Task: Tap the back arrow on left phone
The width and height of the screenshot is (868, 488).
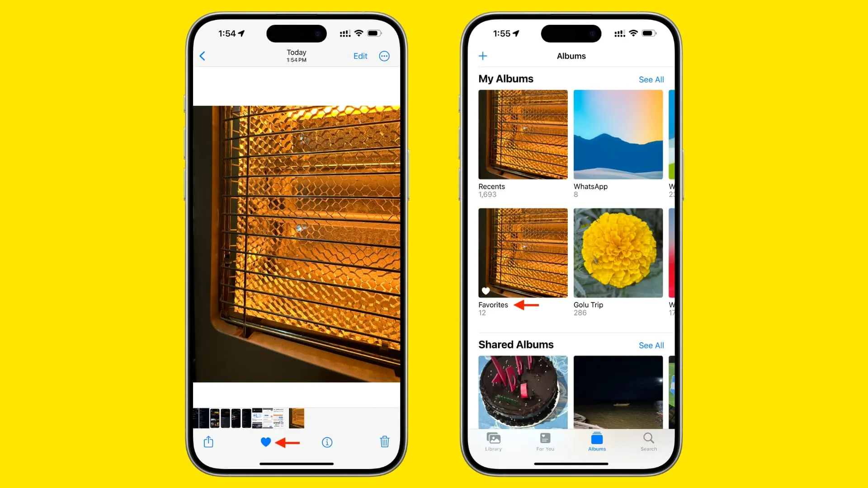Action: tap(203, 56)
